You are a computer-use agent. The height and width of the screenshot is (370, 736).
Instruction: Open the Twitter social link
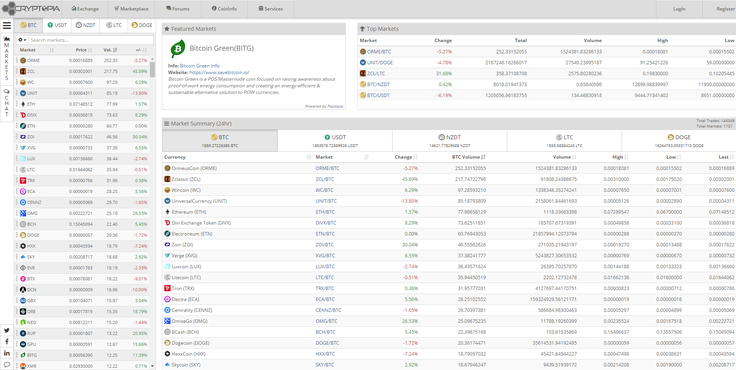(7, 330)
